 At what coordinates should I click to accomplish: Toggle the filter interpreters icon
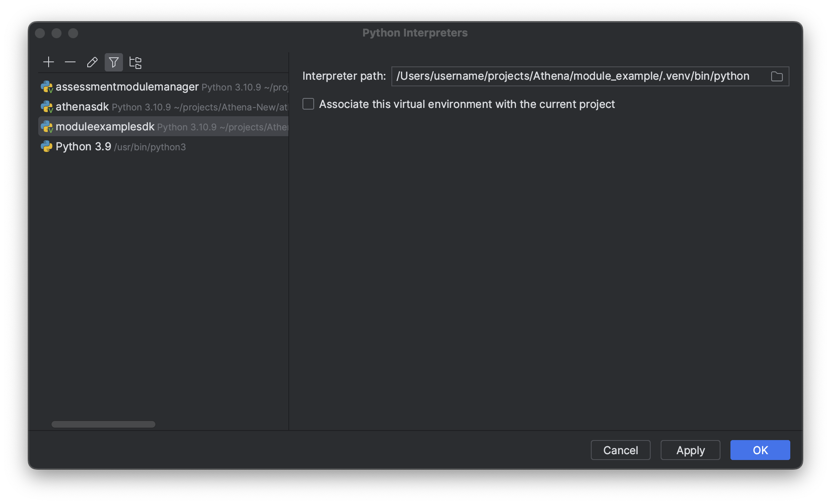click(x=114, y=62)
